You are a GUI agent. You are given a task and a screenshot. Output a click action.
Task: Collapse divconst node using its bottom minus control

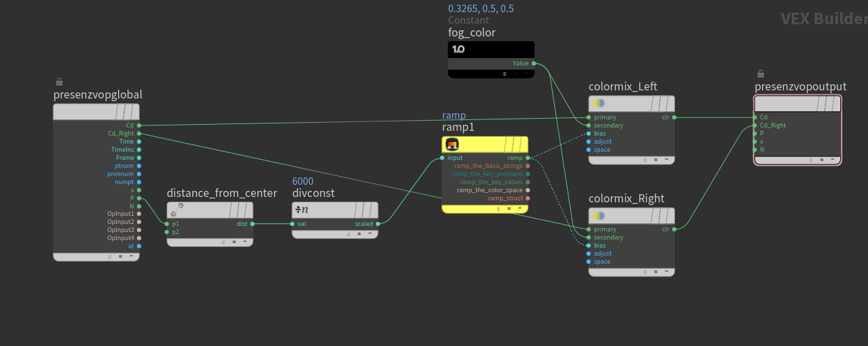[x=369, y=234]
